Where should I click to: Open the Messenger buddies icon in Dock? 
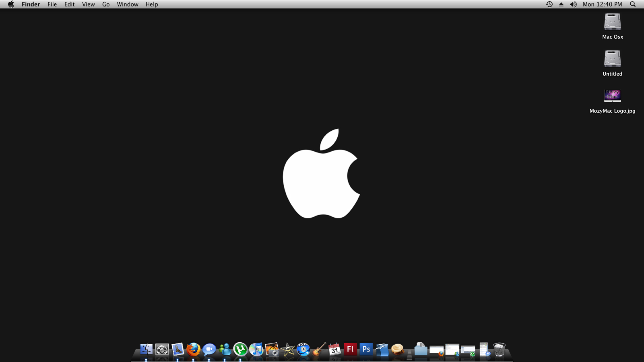(225, 349)
